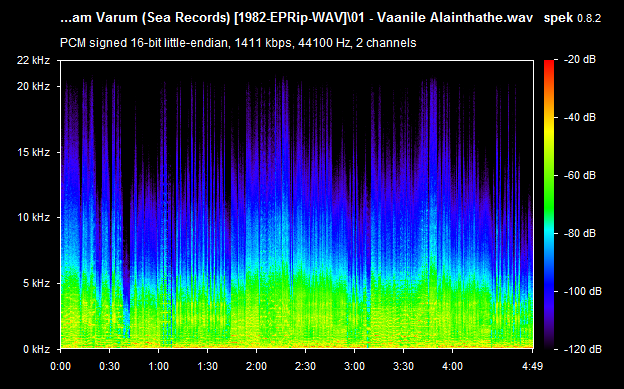624x389 pixels.
Task: Click the 2:00 time axis label
Action: [256, 366]
